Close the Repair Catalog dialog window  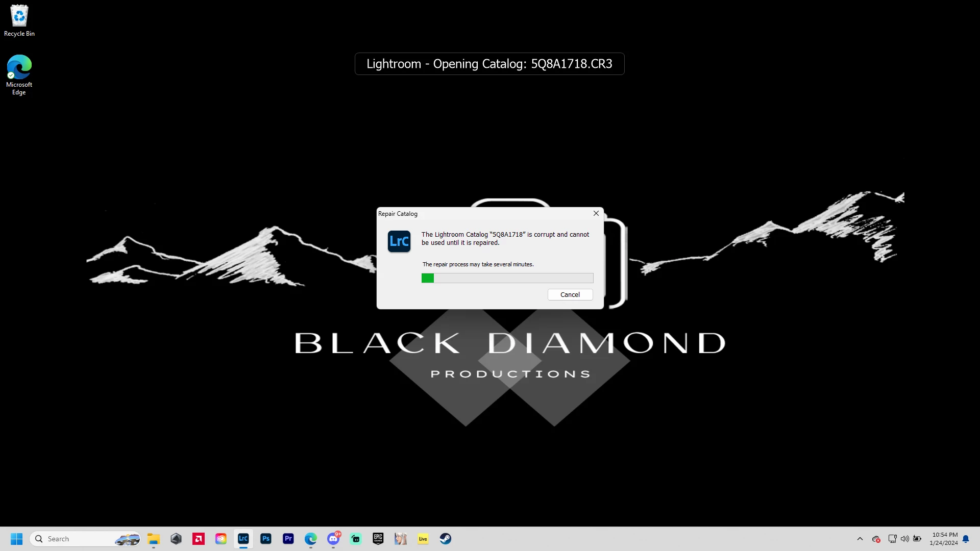[x=596, y=213]
